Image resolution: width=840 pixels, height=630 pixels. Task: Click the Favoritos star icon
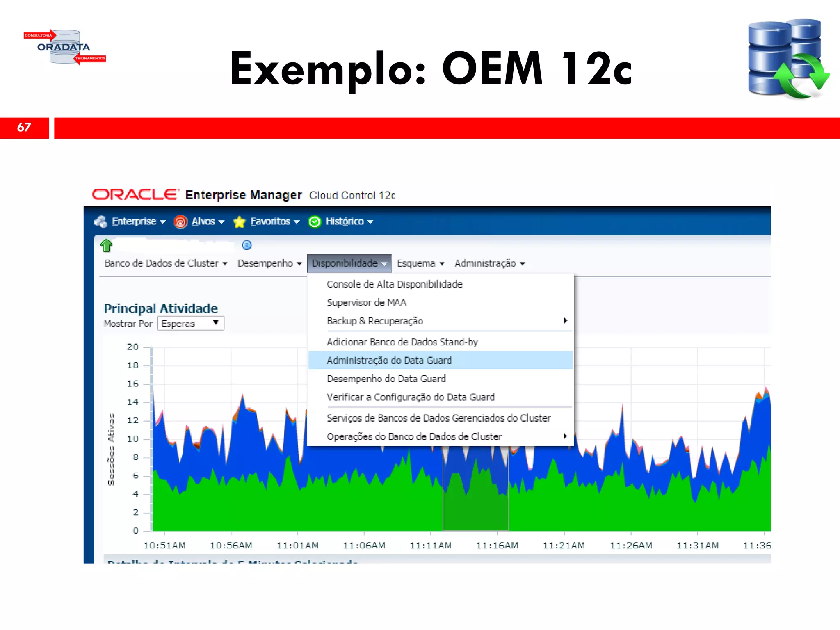[239, 221]
